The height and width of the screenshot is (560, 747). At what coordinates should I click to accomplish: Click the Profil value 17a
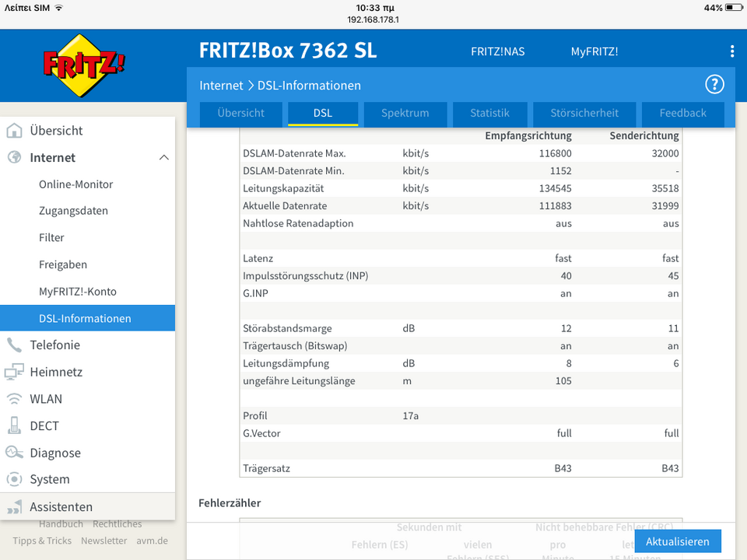[x=410, y=415]
